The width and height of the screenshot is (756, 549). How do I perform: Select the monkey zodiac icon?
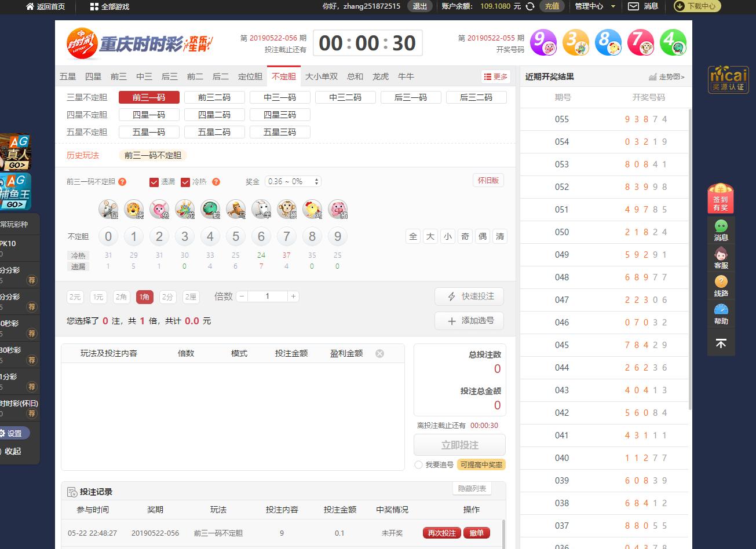[x=287, y=208]
